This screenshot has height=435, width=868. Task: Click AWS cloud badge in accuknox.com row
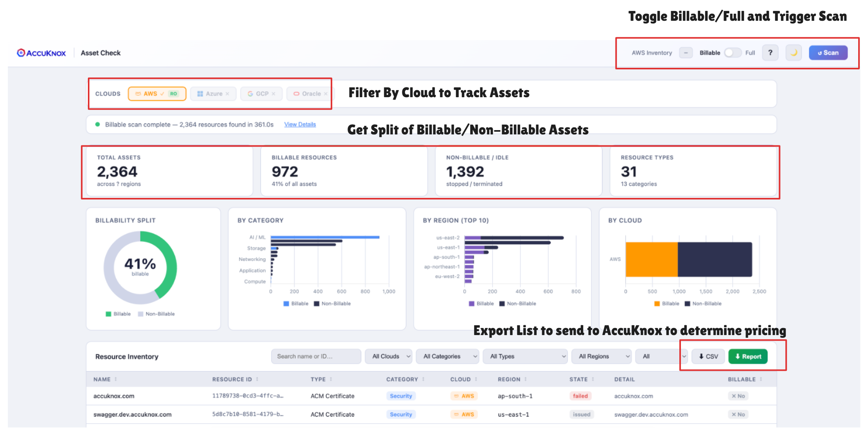464,396
